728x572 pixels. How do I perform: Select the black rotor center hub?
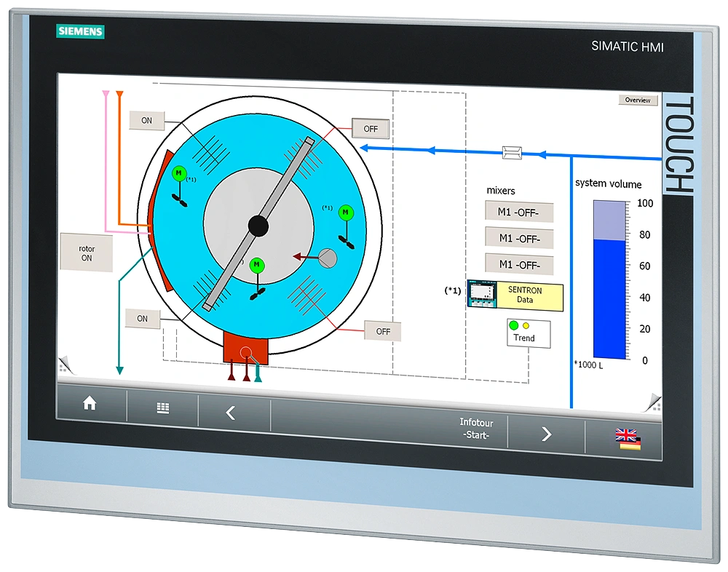pyautogui.click(x=258, y=226)
